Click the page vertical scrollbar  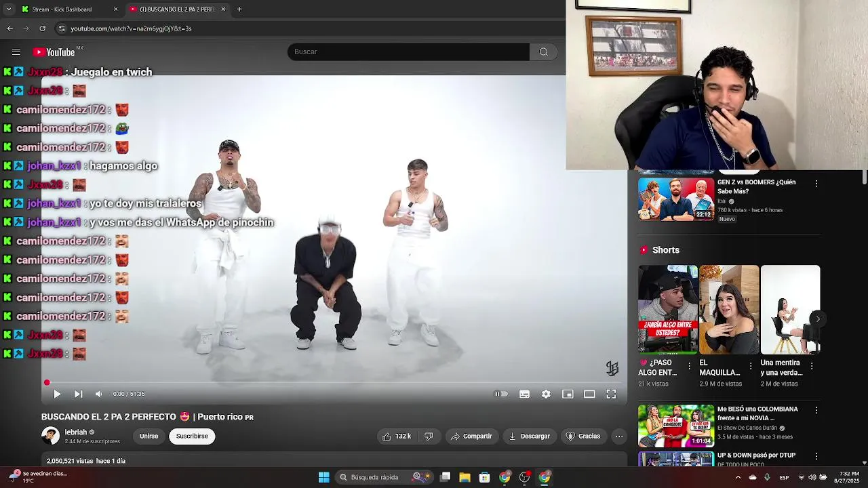click(x=865, y=178)
